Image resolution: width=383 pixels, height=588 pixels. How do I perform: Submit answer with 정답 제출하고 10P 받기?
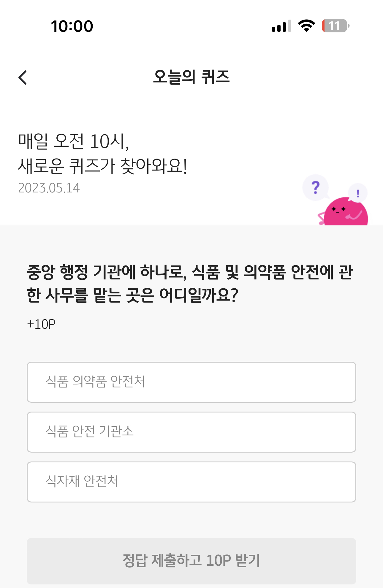[x=191, y=561]
